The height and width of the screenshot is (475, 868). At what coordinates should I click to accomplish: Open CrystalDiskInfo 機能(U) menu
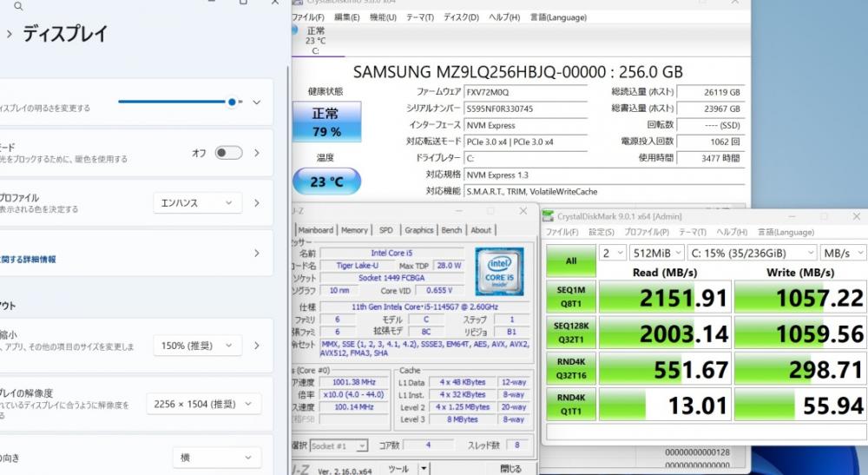[383, 17]
